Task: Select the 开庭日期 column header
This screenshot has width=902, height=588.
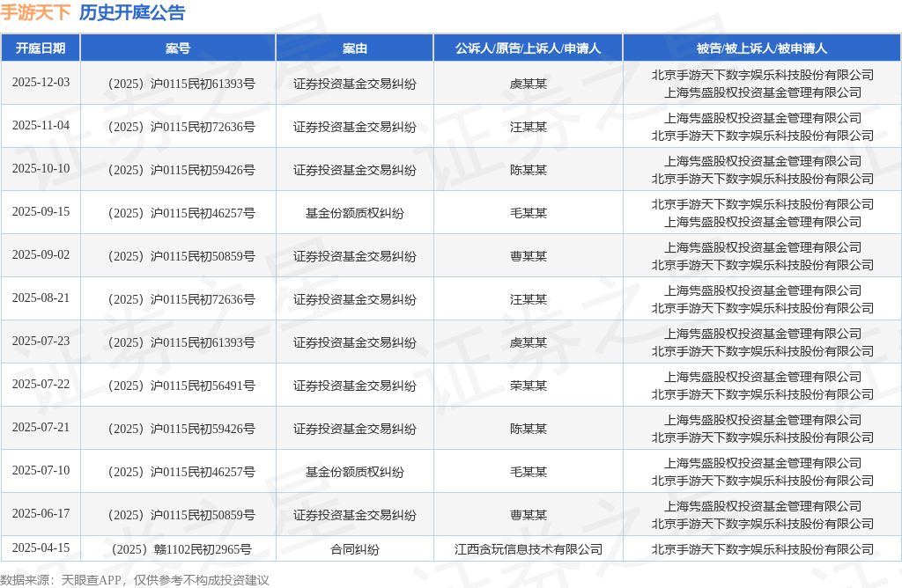Action: click(41, 48)
